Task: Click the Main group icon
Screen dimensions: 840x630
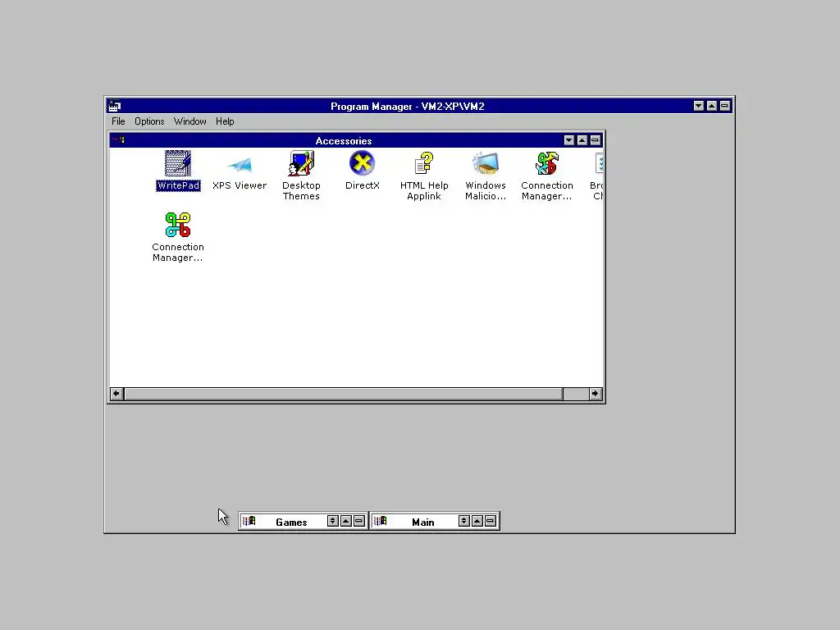Action: tap(380, 521)
